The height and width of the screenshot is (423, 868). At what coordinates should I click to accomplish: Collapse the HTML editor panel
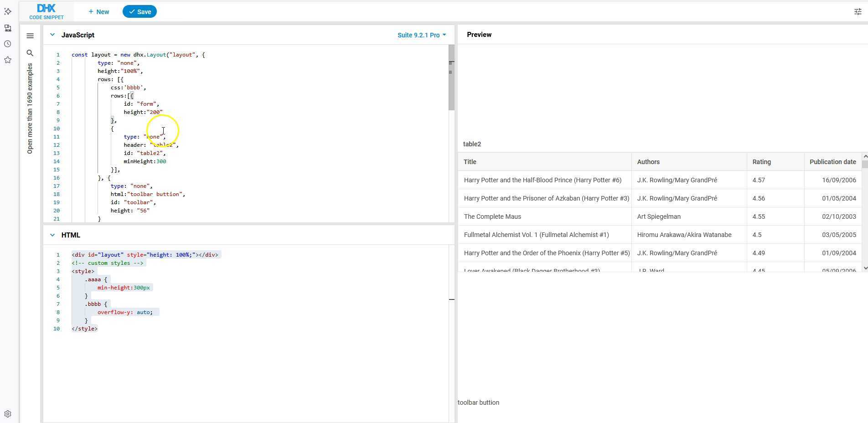point(52,235)
